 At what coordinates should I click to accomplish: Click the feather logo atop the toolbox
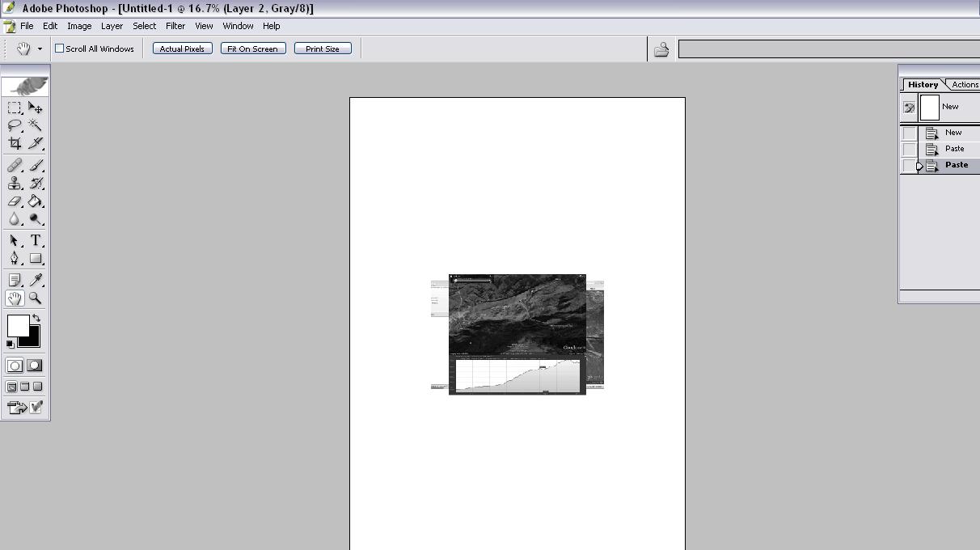[25, 87]
